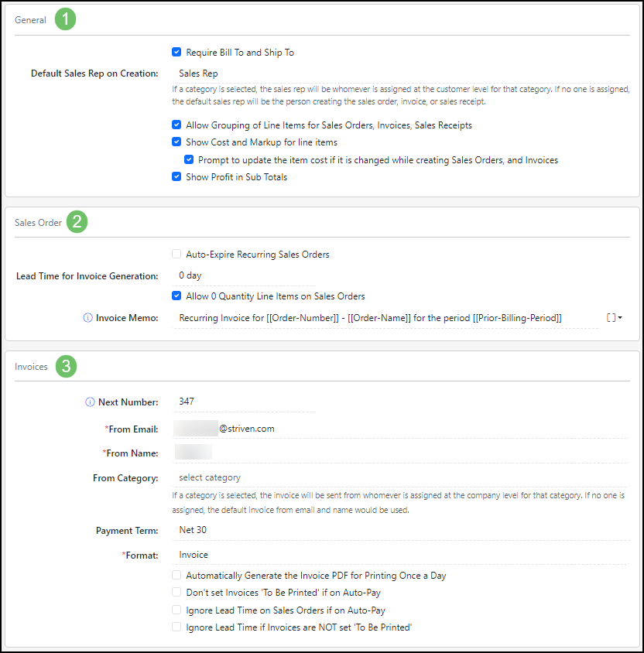Uncheck Prompt to update the item cost
This screenshot has height=653, width=644.
click(189, 160)
